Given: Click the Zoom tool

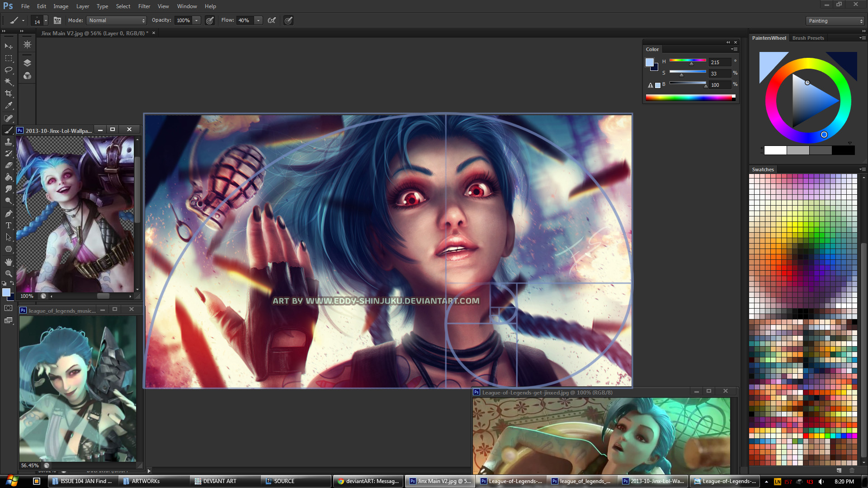Looking at the screenshot, I should (x=8, y=272).
